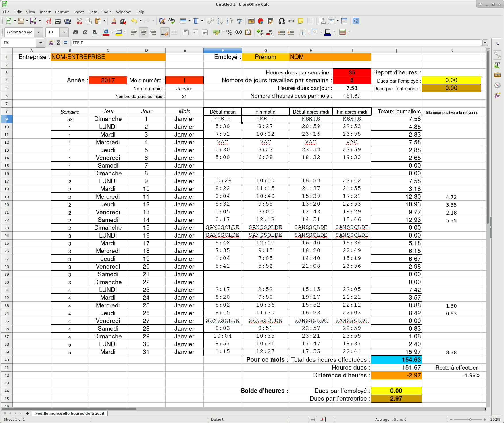
Task: Click the Sum sigma icon
Action: tap(58, 43)
